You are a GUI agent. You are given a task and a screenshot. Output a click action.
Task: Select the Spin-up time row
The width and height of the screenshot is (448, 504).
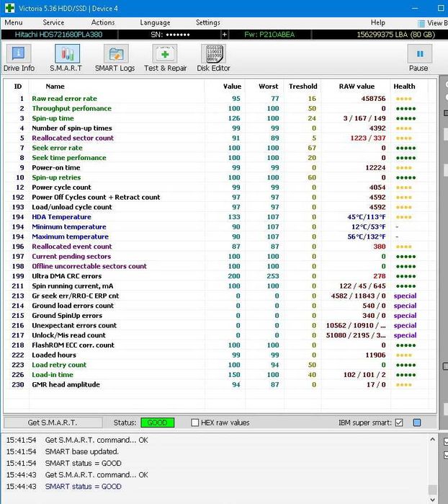click(x=220, y=118)
